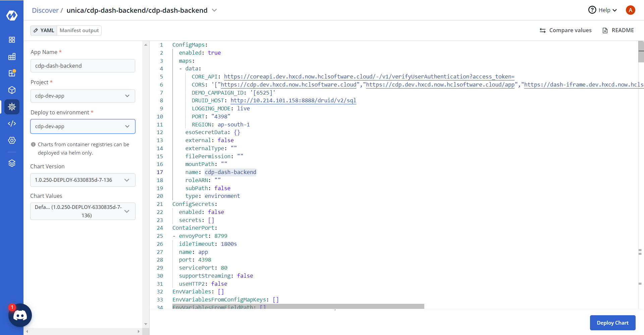Switch to the Manifest output tab
644x335 pixels.
click(79, 31)
